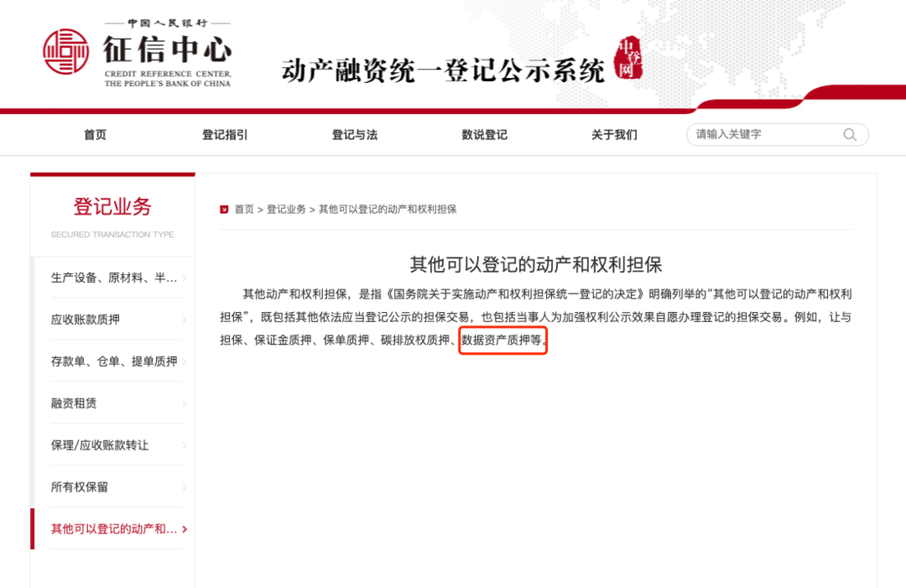Screen dimensions: 906x588
Task: Open the 首页 navigation item
Action: [x=96, y=134]
